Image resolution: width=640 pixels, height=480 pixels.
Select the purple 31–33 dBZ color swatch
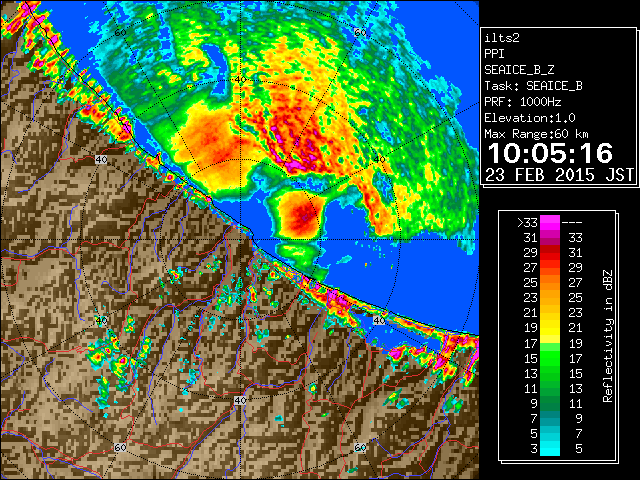pos(550,238)
